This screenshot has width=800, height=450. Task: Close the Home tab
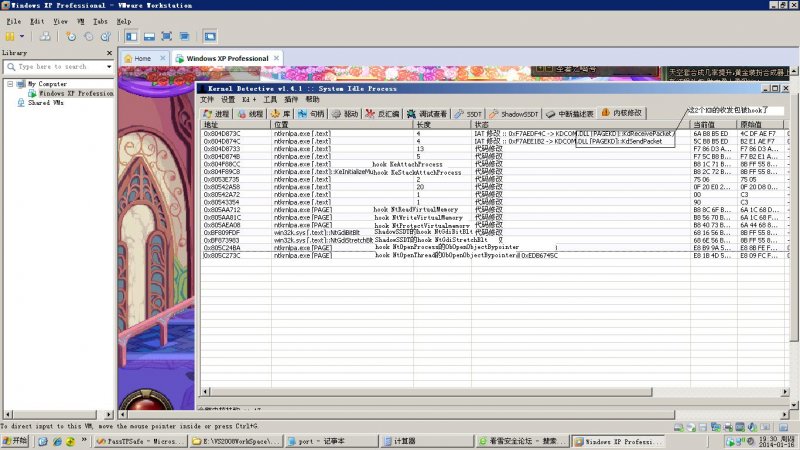163,58
